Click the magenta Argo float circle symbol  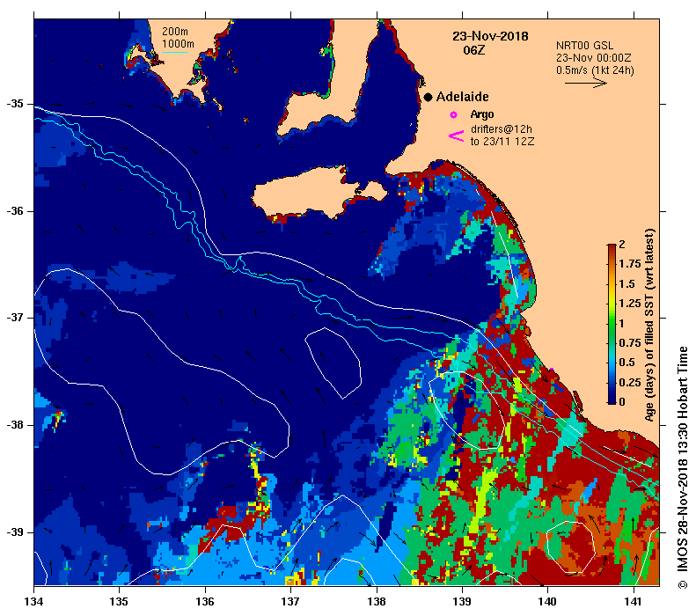click(453, 115)
